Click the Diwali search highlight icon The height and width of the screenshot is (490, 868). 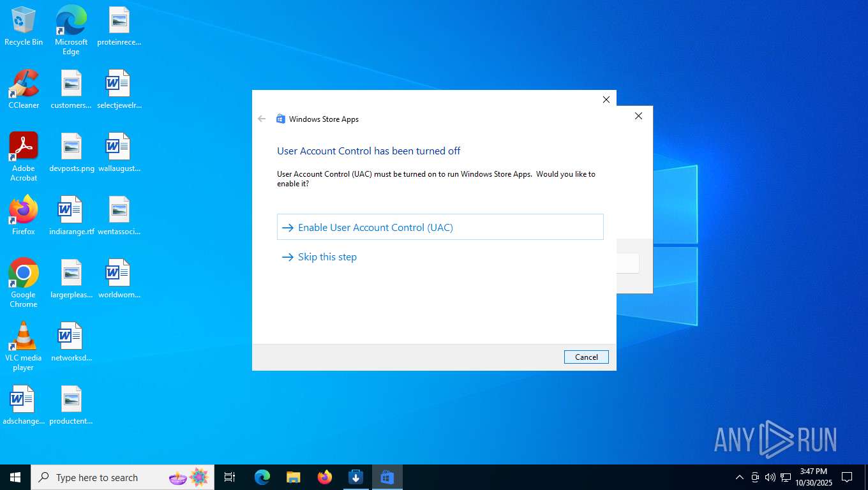pyautogui.click(x=189, y=477)
